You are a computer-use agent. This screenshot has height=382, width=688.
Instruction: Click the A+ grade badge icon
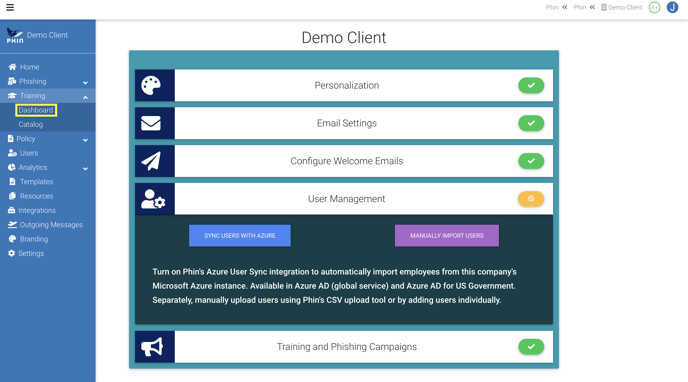pyautogui.click(x=654, y=7)
